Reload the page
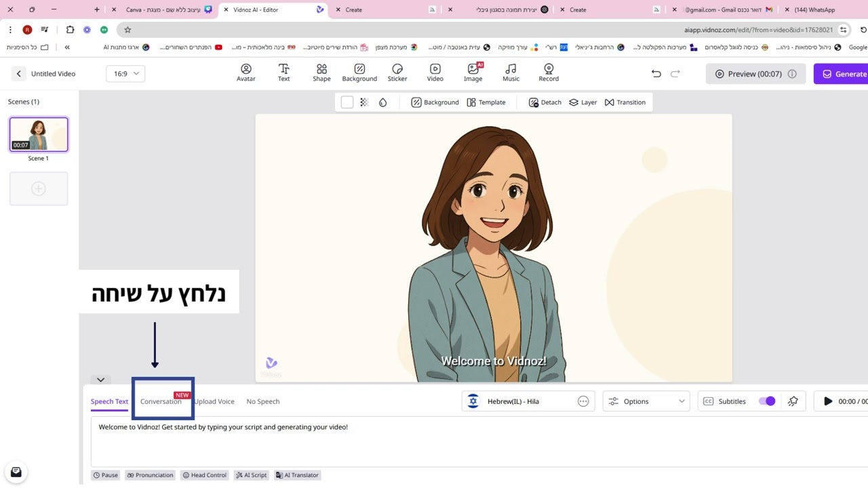The width and height of the screenshot is (868, 488). 863,30
